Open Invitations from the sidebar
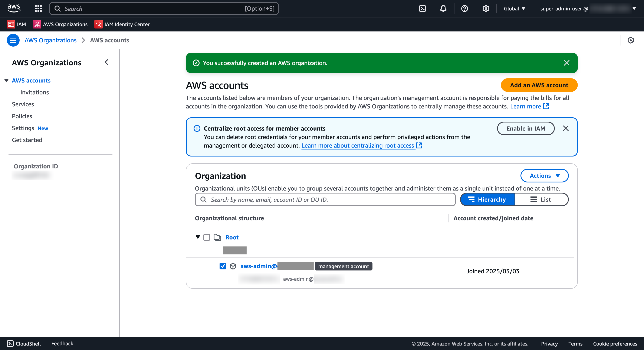Image resolution: width=644 pixels, height=350 pixels. [x=34, y=92]
